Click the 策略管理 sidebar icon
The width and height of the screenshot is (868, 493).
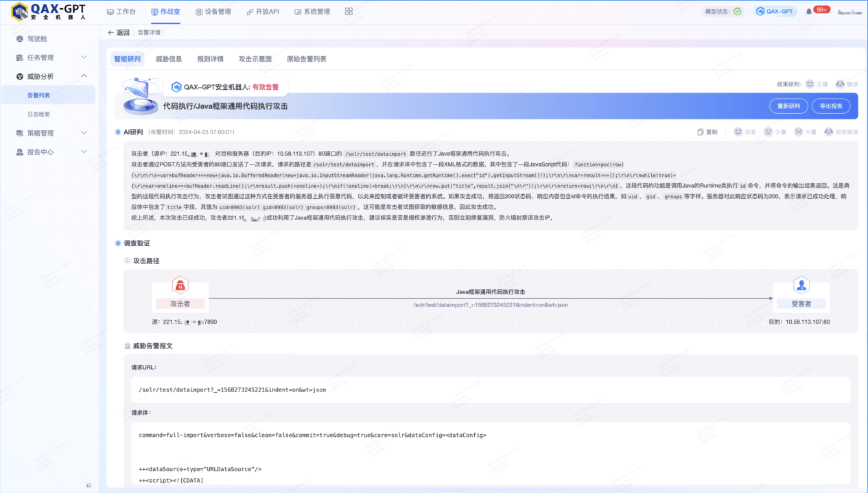tap(20, 133)
